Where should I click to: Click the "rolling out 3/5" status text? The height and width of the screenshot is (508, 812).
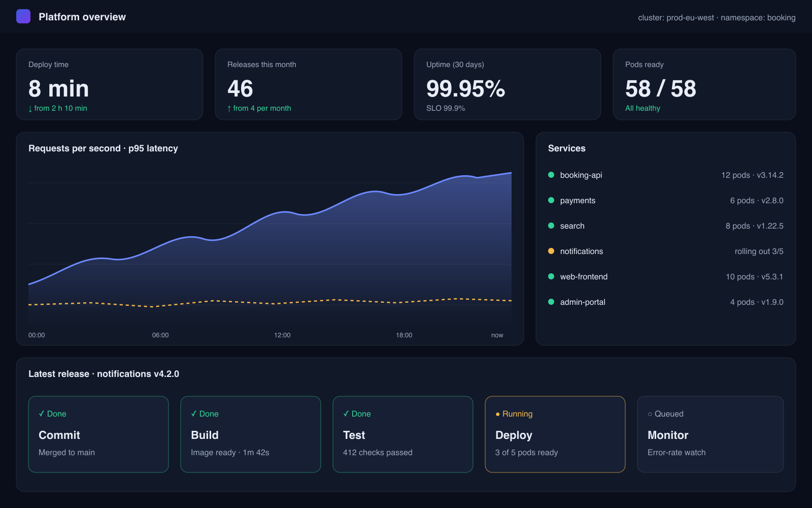(759, 251)
